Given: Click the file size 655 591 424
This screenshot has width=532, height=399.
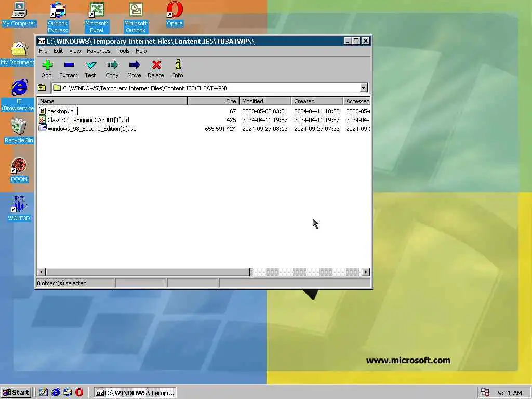Looking at the screenshot, I should pyautogui.click(x=220, y=129).
